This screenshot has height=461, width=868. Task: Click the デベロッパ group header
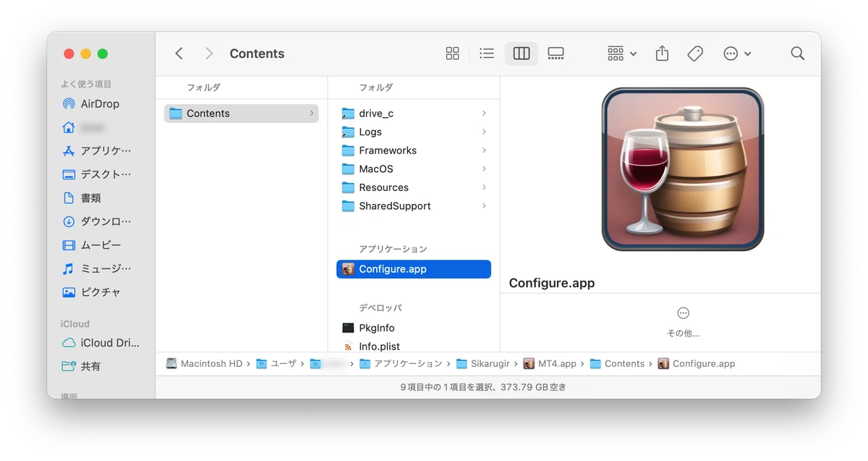point(380,308)
